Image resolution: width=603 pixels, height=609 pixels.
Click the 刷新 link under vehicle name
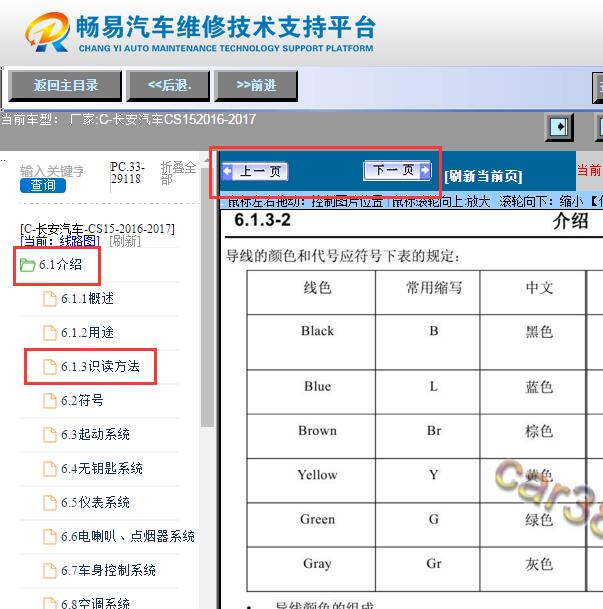125,241
